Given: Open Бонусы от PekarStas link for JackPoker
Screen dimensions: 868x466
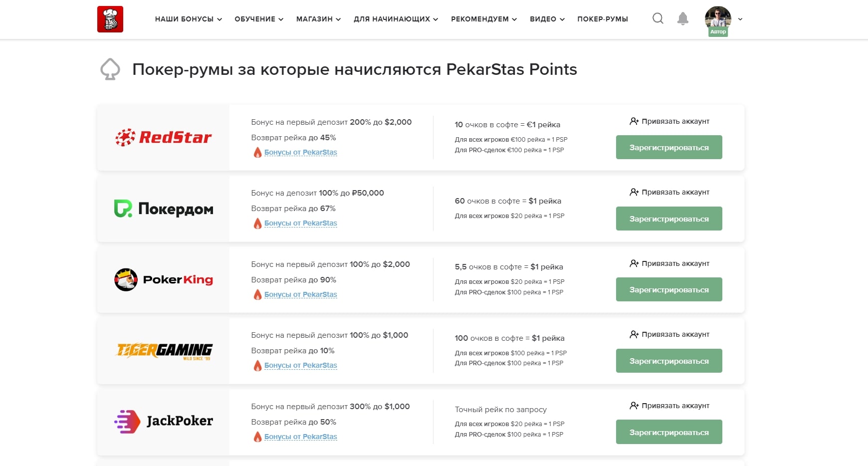Looking at the screenshot, I should point(301,437).
